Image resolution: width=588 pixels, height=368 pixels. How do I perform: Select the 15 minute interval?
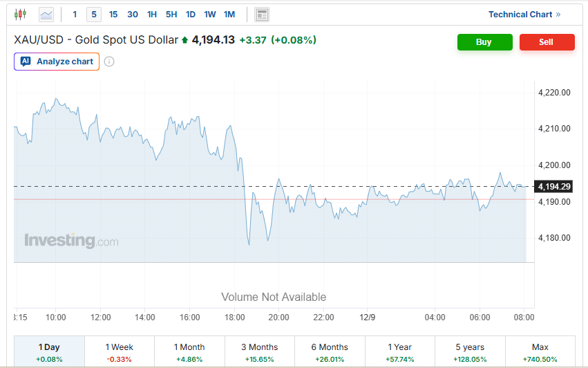tap(113, 14)
